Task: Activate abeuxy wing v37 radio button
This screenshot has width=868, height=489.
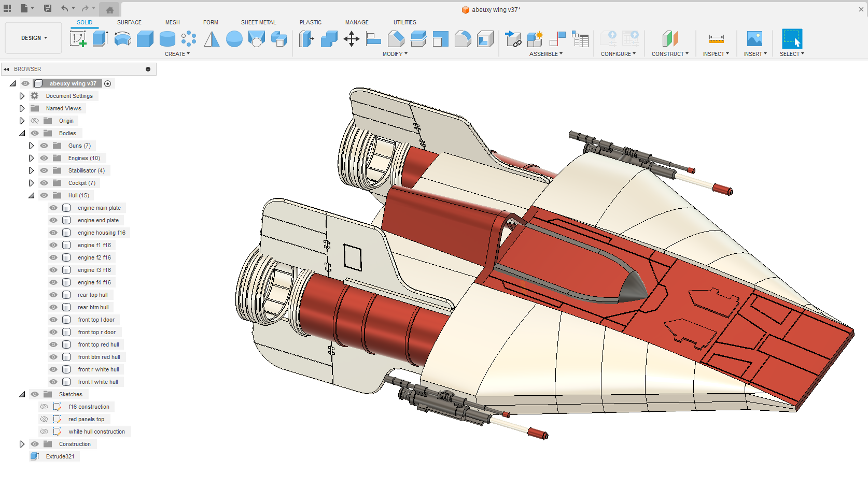Action: [x=107, y=83]
